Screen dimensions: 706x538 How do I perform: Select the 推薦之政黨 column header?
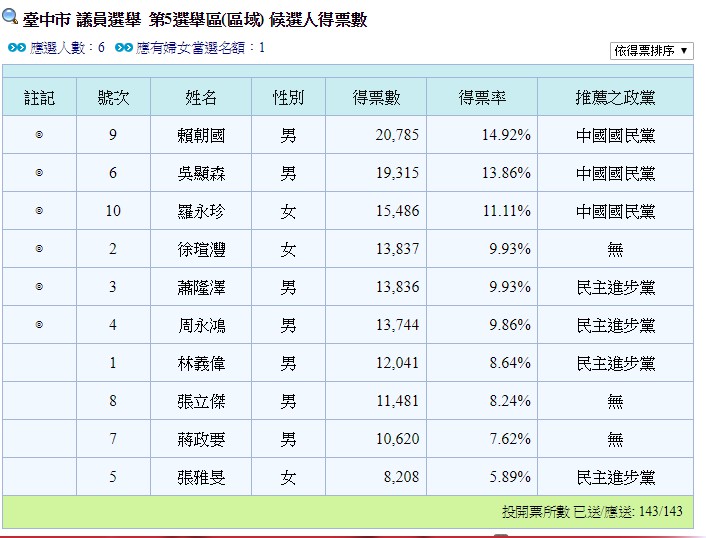(615, 98)
